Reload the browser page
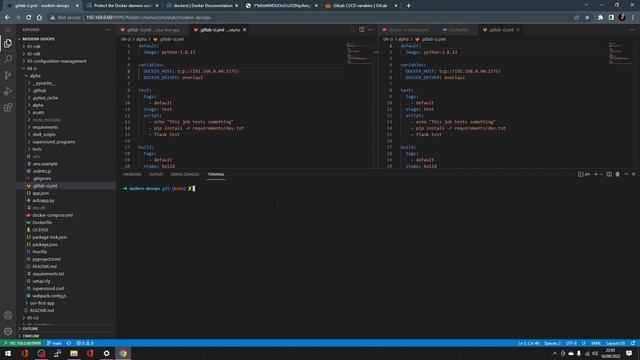The image size is (640, 360). 29,18
